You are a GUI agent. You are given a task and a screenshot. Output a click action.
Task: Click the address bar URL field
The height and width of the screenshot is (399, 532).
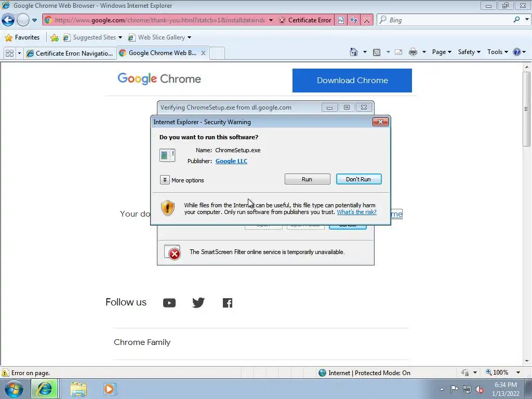point(159,20)
